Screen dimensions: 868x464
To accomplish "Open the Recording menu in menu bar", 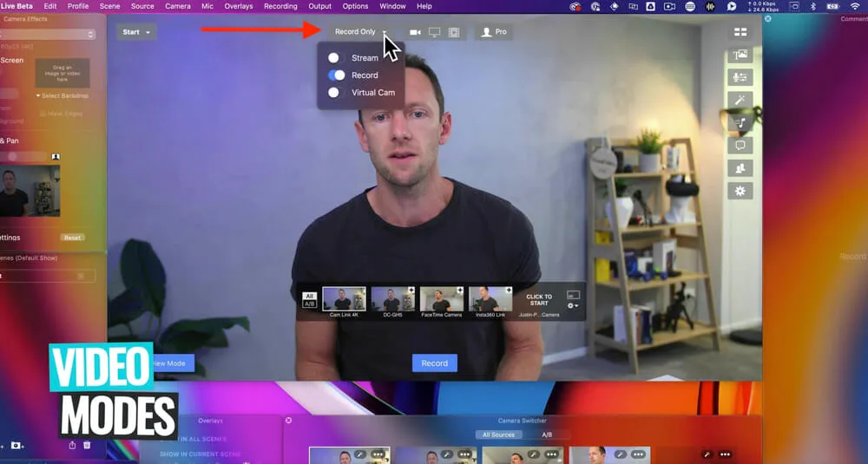I will click(280, 6).
